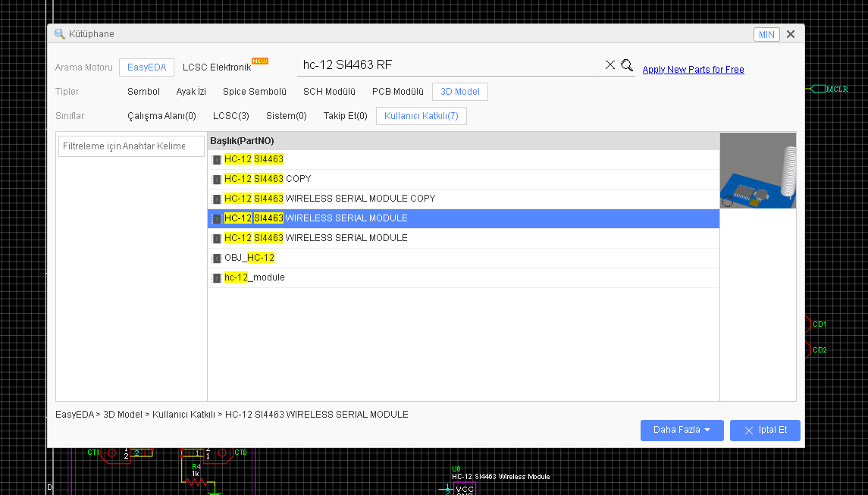Viewport: 868px width, 495px height.
Task: Click the 3D model preview thumbnail
Action: coord(758,171)
